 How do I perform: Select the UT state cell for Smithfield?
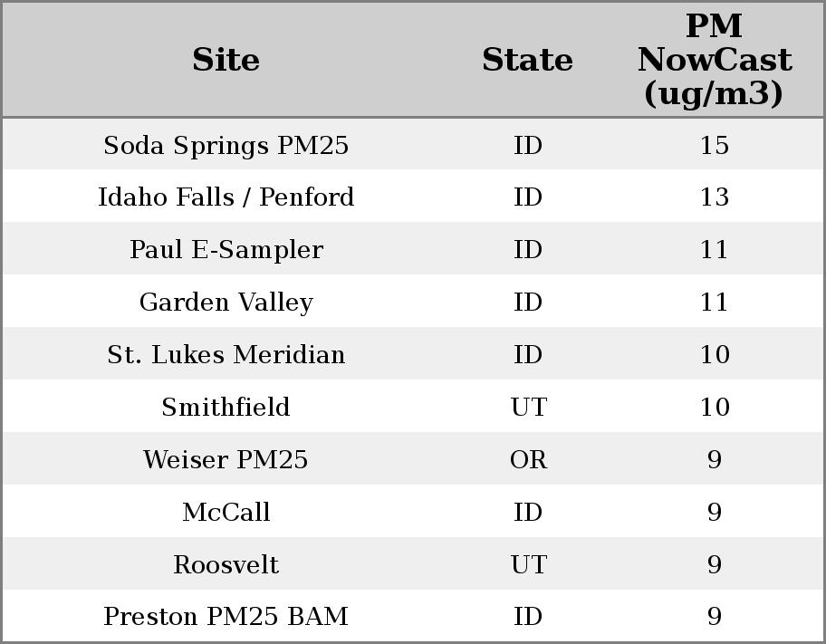point(528,408)
